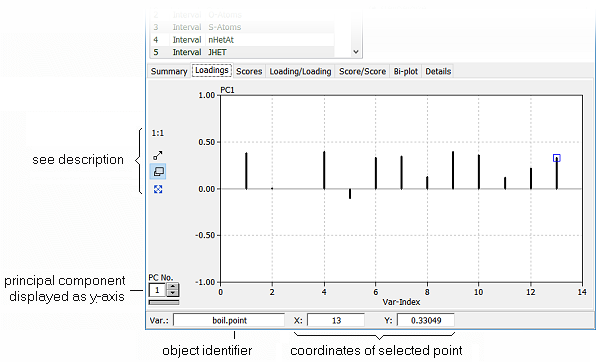Viewport: 598px width, 362px height.
Task: Switch to the Scores tab
Action: click(249, 71)
